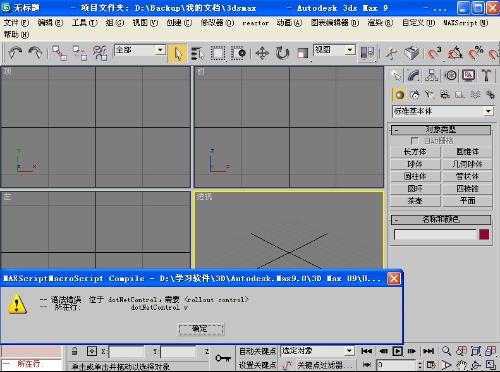Open the MAXScript menu
This screenshot has height=372, width=500.
click(465, 23)
